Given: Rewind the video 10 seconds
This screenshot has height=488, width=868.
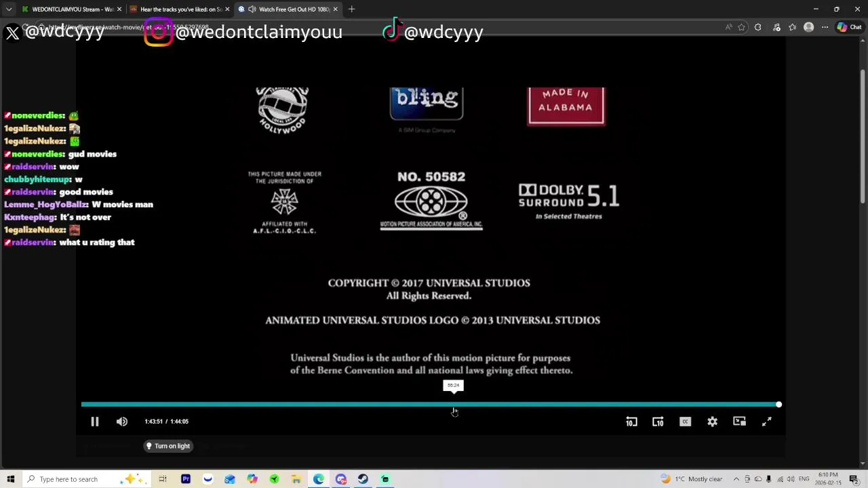Looking at the screenshot, I should click(631, 422).
